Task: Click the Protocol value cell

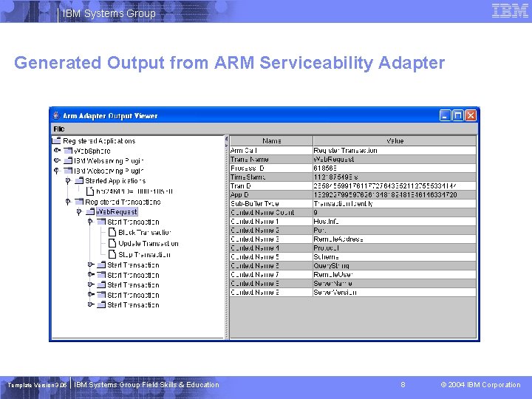Action: (x=395, y=248)
